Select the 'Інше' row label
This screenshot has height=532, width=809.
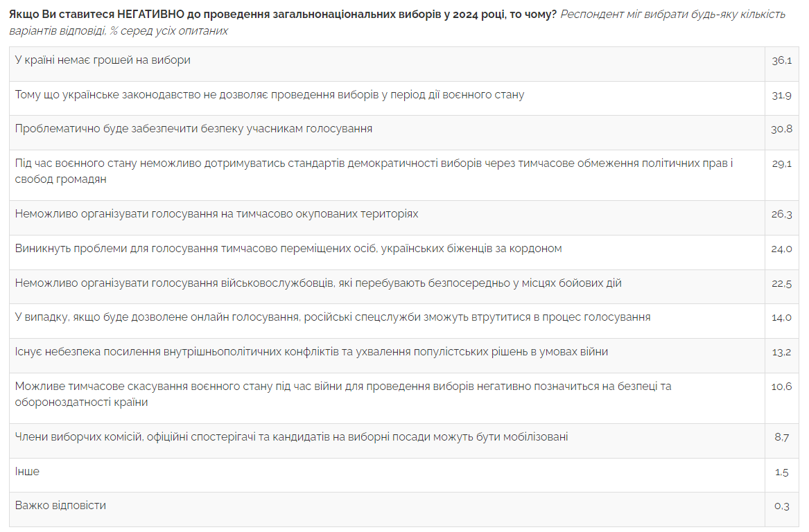[28, 472]
